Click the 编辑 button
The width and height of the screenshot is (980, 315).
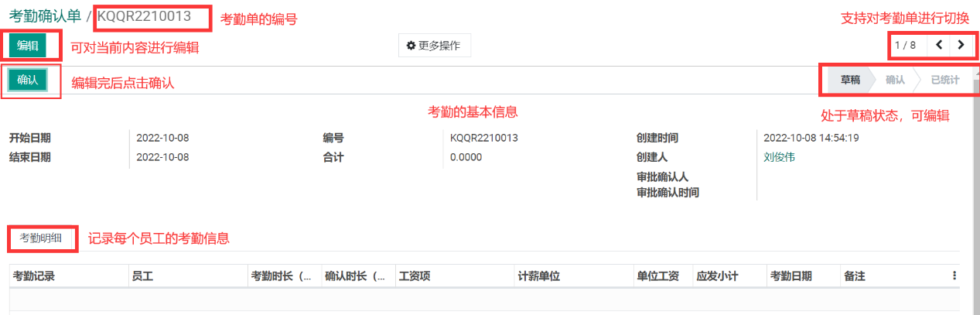[28, 46]
